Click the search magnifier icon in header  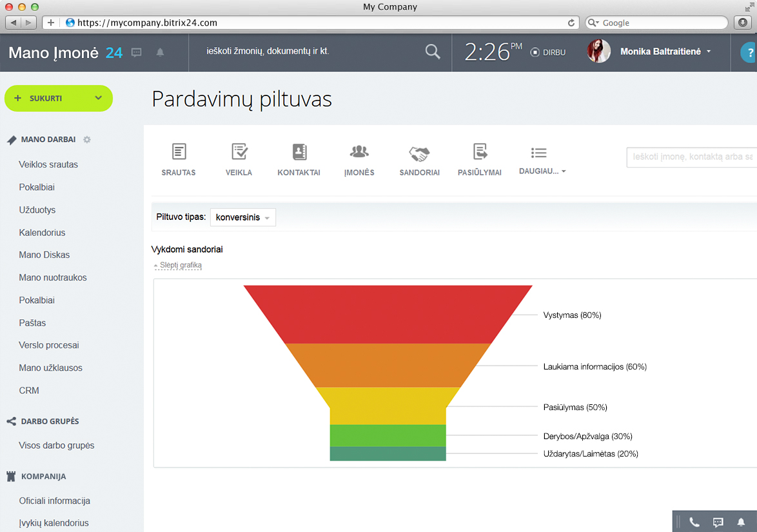pos(433,52)
